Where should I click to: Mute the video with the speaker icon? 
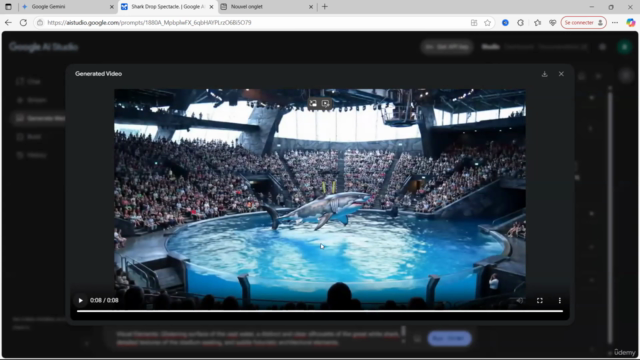coord(520,300)
